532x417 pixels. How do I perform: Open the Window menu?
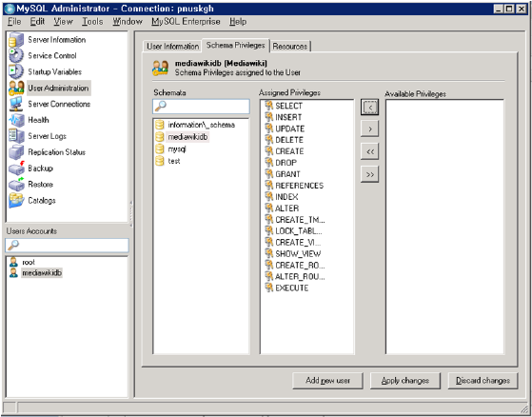128,21
